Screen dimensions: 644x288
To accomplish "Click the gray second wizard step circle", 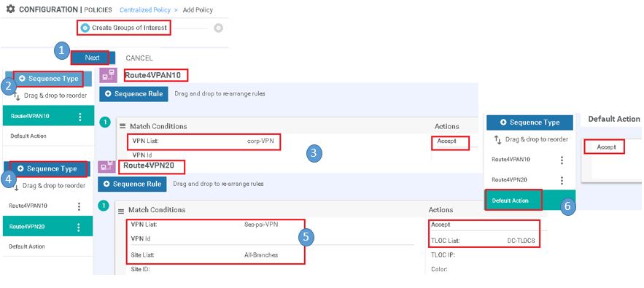I will click(219, 28).
